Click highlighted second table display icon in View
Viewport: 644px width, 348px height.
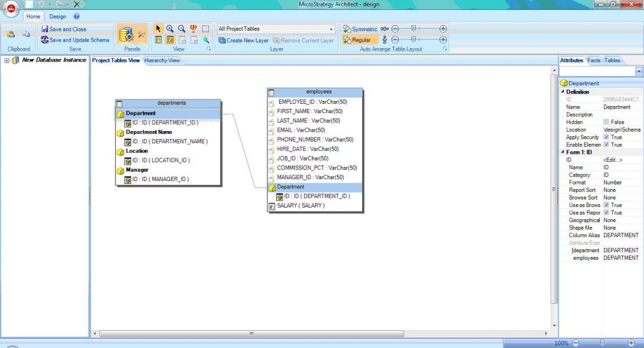click(170, 40)
